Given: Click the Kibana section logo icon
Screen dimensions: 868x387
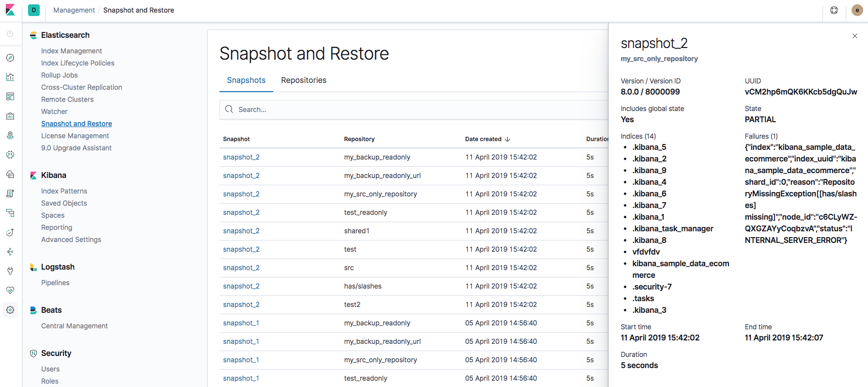Looking at the screenshot, I should click(x=33, y=176).
